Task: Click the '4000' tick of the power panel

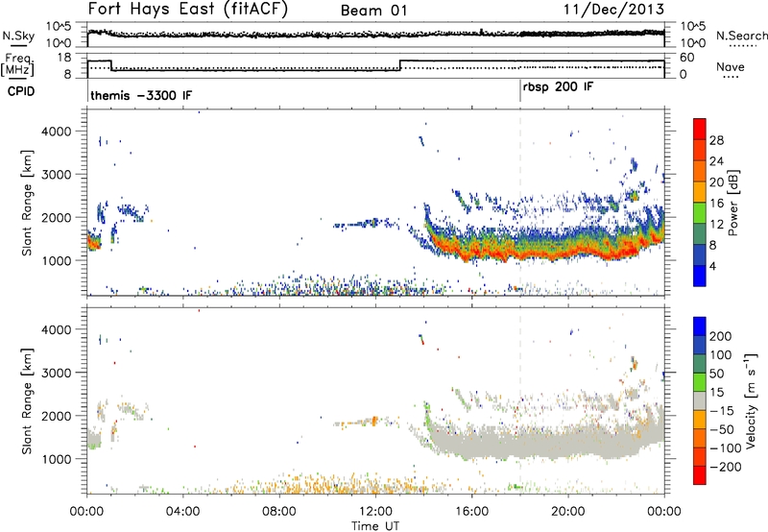Action: (57, 132)
